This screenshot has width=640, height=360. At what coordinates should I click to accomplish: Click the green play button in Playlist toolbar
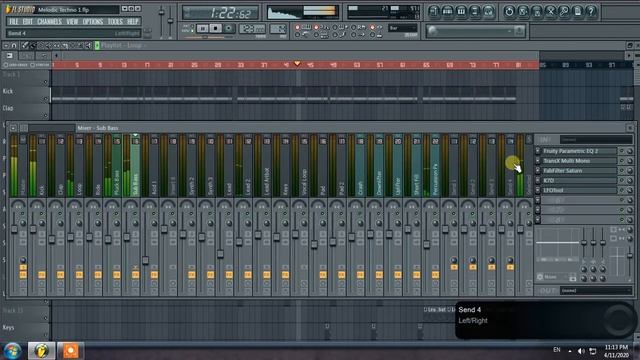(97, 45)
